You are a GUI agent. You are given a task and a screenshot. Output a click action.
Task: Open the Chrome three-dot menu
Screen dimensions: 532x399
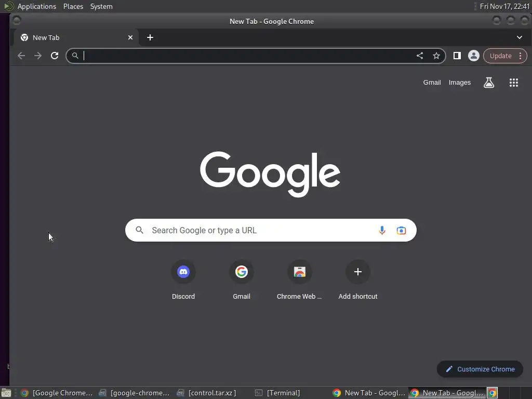point(520,56)
